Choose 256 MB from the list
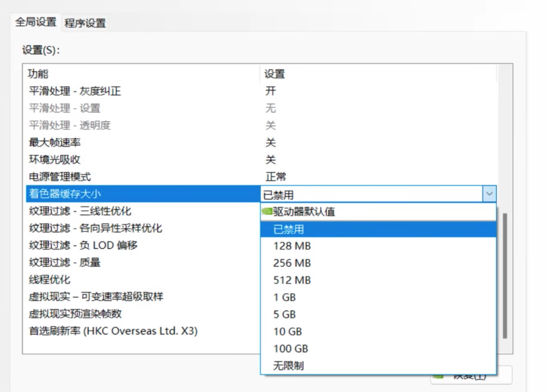Image resolution: width=549 pixels, height=392 pixels. pos(378,263)
